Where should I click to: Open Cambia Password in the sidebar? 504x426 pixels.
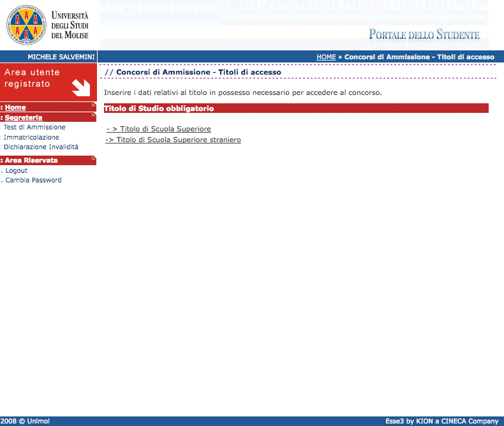33,180
